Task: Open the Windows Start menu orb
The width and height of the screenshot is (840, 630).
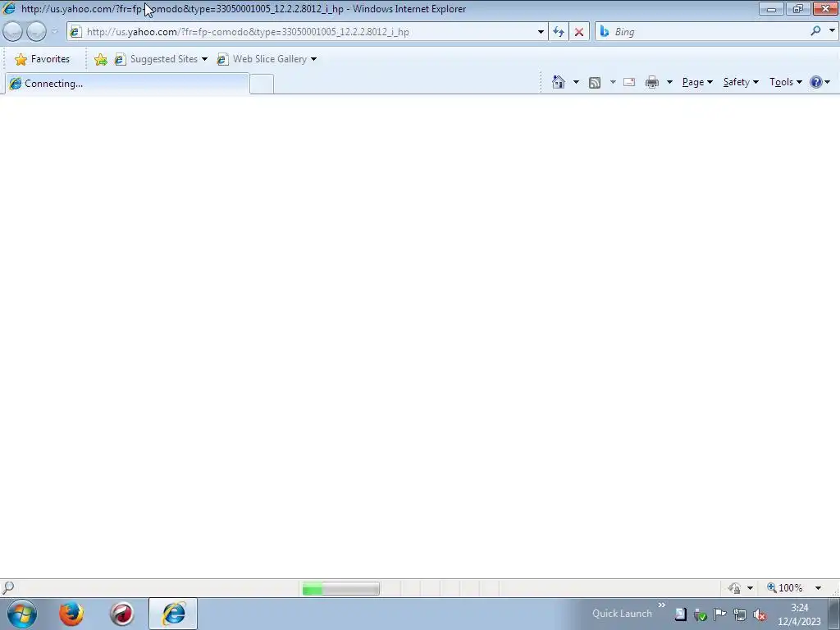Action: [x=22, y=614]
